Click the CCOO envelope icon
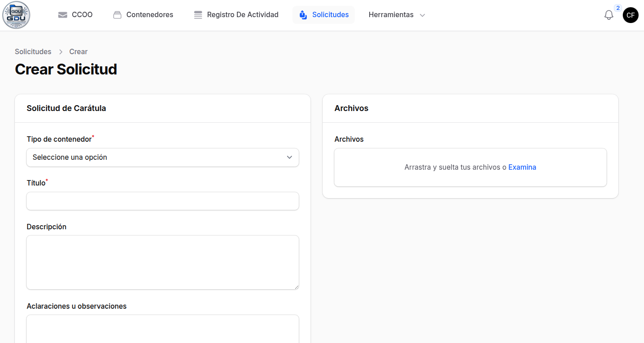Viewport: 644px width, 343px height. 63,15
